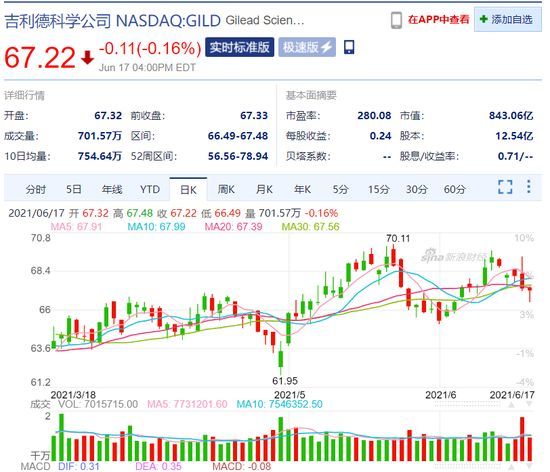Click the 添加自选 button
The height and width of the screenshot is (472, 550).
click(508, 20)
